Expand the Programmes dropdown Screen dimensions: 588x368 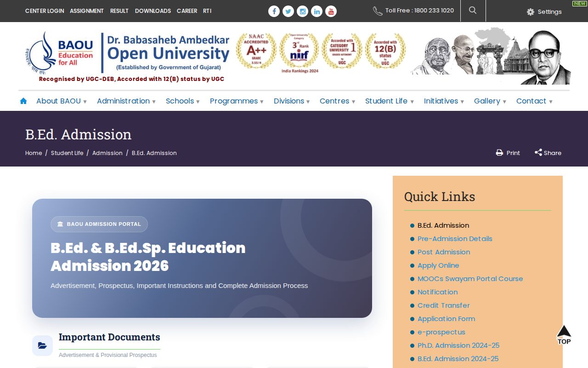(237, 101)
